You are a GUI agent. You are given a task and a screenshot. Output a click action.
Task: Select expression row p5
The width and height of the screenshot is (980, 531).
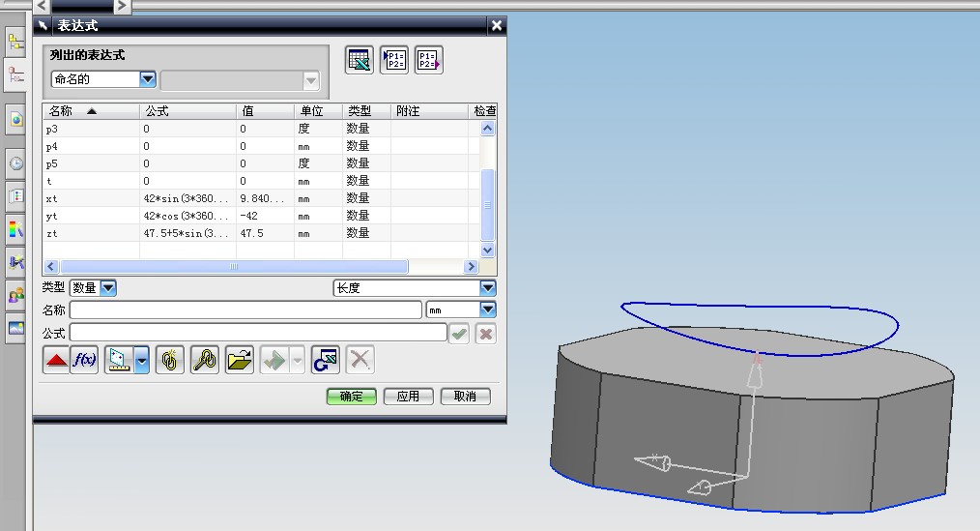261,163
